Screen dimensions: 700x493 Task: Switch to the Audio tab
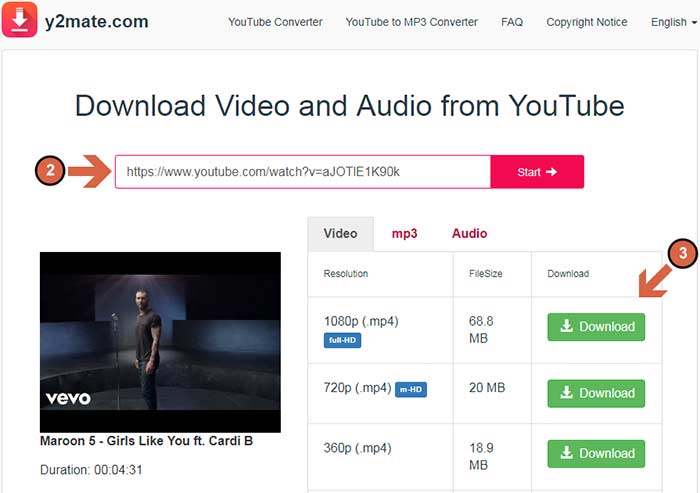(469, 233)
